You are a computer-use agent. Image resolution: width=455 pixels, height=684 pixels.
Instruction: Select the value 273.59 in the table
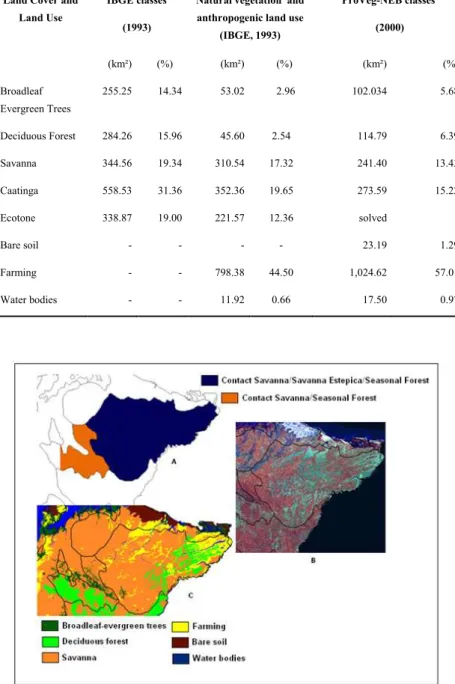click(372, 191)
